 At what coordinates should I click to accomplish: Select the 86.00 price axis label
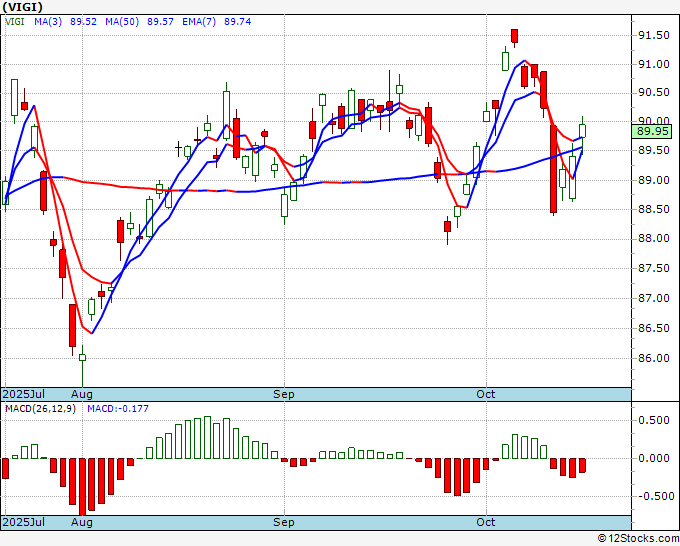pyautogui.click(x=654, y=358)
